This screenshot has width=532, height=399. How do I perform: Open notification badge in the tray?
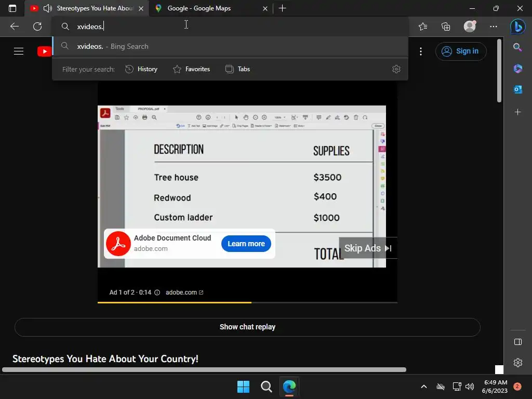517,387
